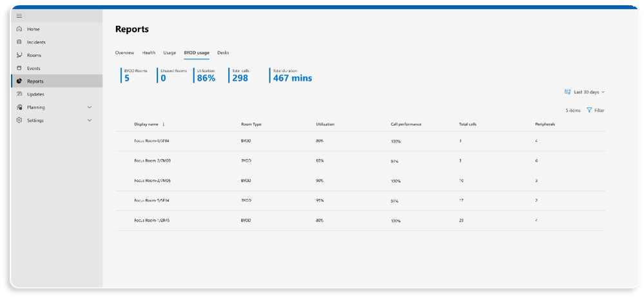Switch to the Overview tab
644x298 pixels.
click(124, 53)
